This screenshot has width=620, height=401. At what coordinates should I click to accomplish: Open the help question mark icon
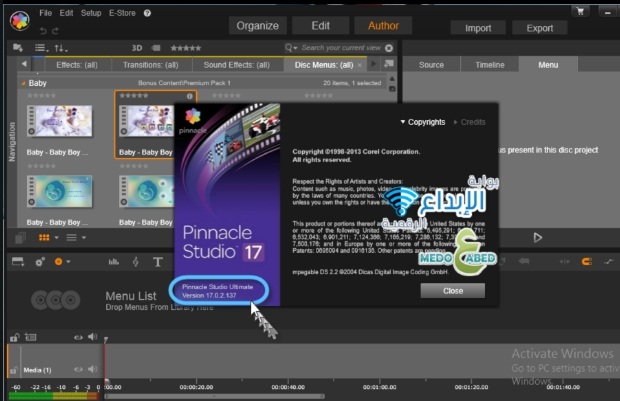[147, 13]
